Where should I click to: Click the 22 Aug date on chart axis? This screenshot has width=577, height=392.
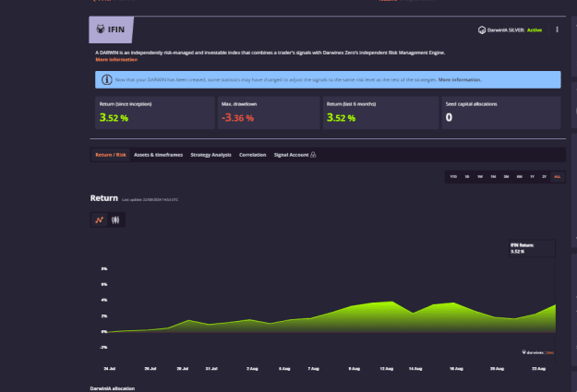[x=539, y=368]
